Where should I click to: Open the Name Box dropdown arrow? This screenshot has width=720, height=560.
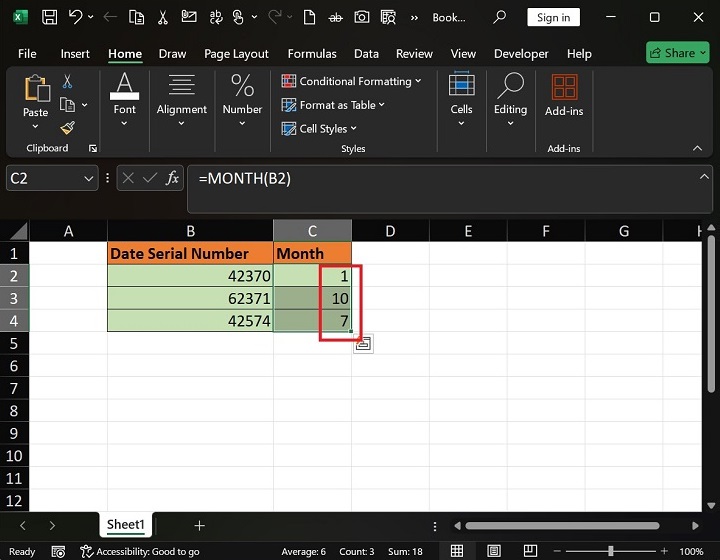86,178
